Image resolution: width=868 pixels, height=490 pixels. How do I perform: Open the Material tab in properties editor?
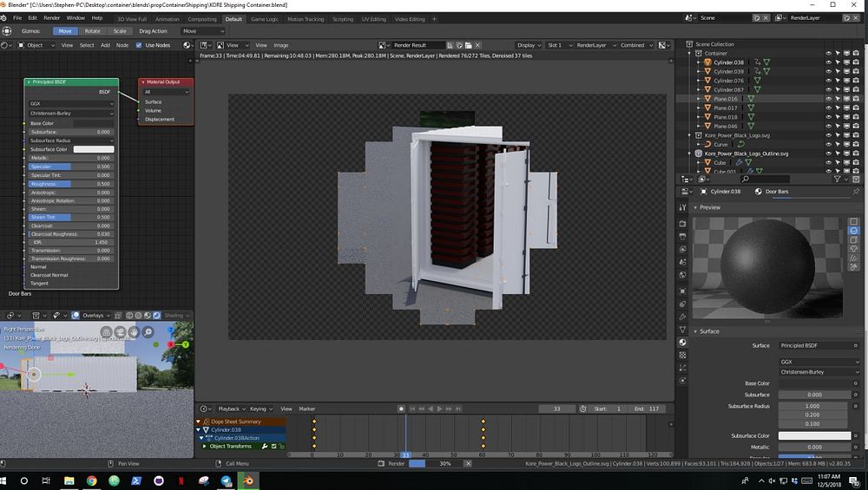(683, 342)
